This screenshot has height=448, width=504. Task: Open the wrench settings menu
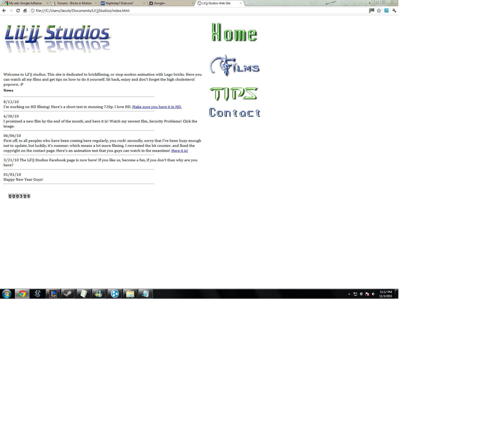[394, 10]
